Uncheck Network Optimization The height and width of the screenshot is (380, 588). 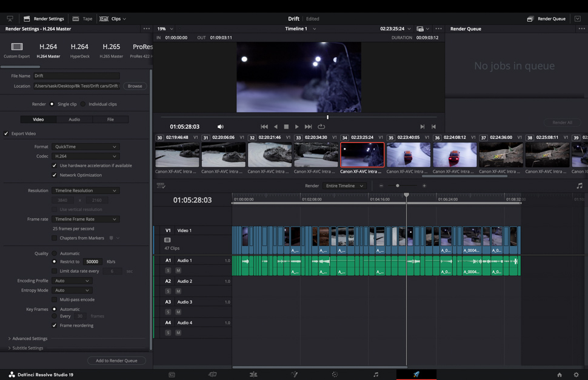[55, 175]
